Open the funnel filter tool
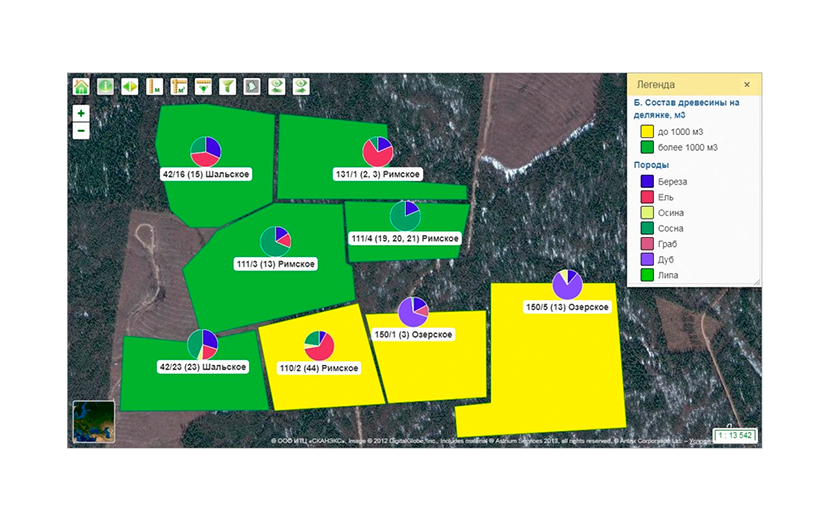The height and width of the screenshot is (521, 830). click(228, 86)
